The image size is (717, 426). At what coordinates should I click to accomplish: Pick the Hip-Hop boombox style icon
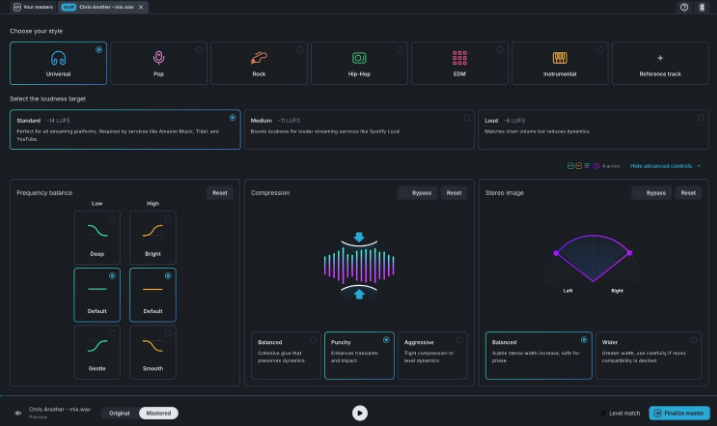359,58
